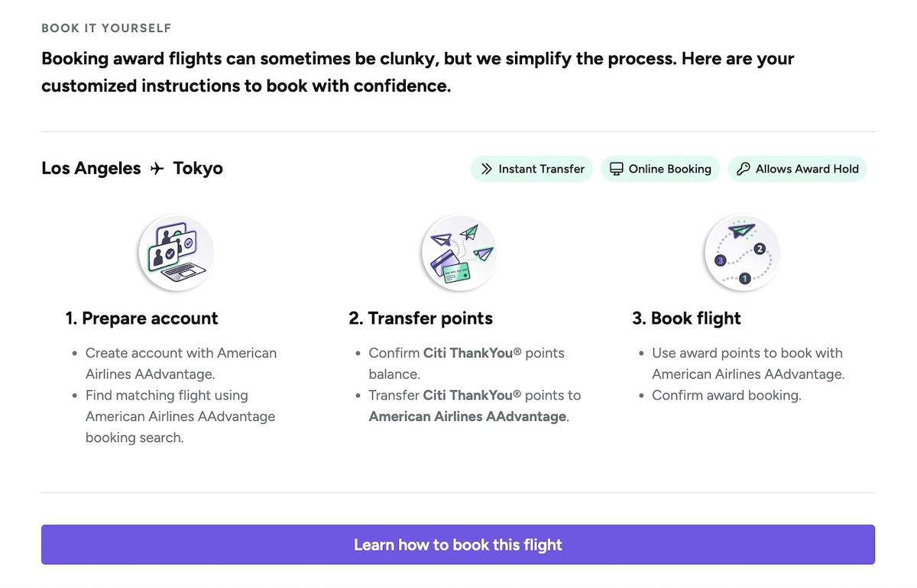This screenshot has width=917, height=588.
Task: Click the Online Booking monitor icon
Action: point(616,169)
